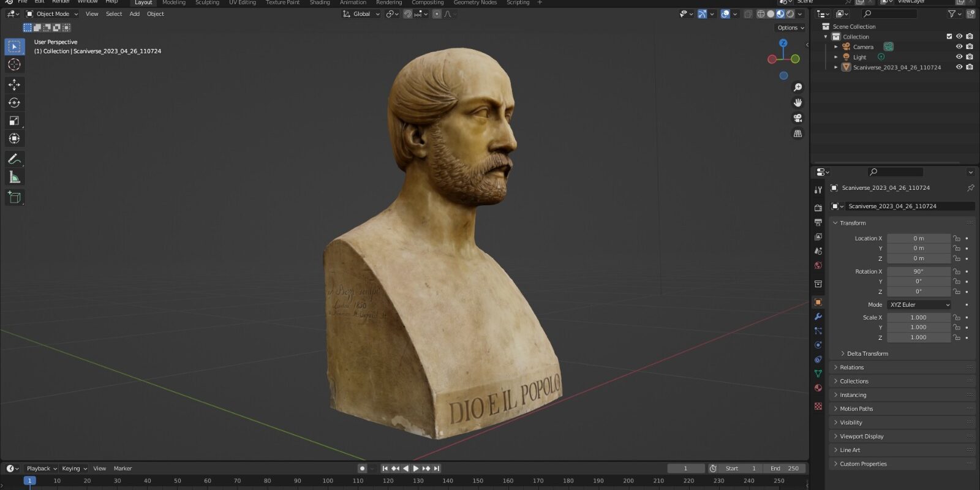
Task: Expand the Delta Transform section
Action: pos(867,353)
